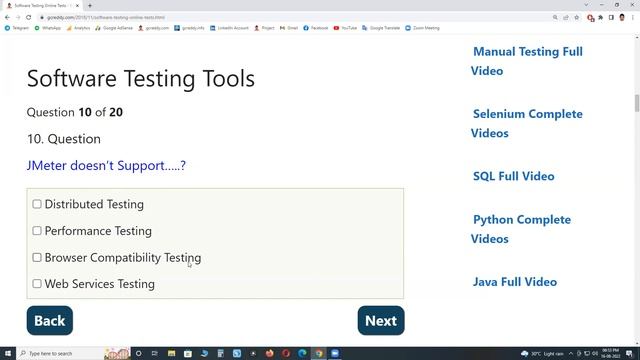Open the red extension icon
The width and height of the screenshot is (640, 360).
590,18
